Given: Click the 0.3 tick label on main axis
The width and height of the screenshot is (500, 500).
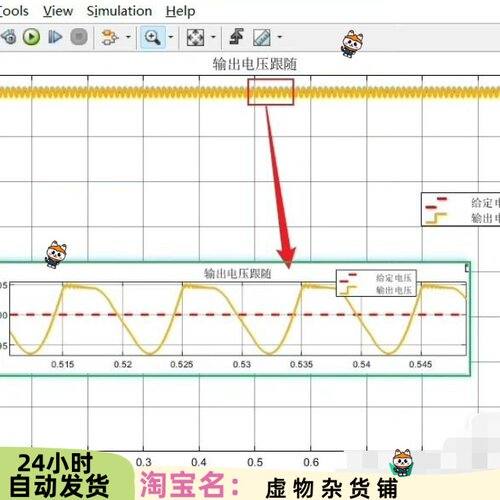Looking at the screenshot, I should coord(144,462).
